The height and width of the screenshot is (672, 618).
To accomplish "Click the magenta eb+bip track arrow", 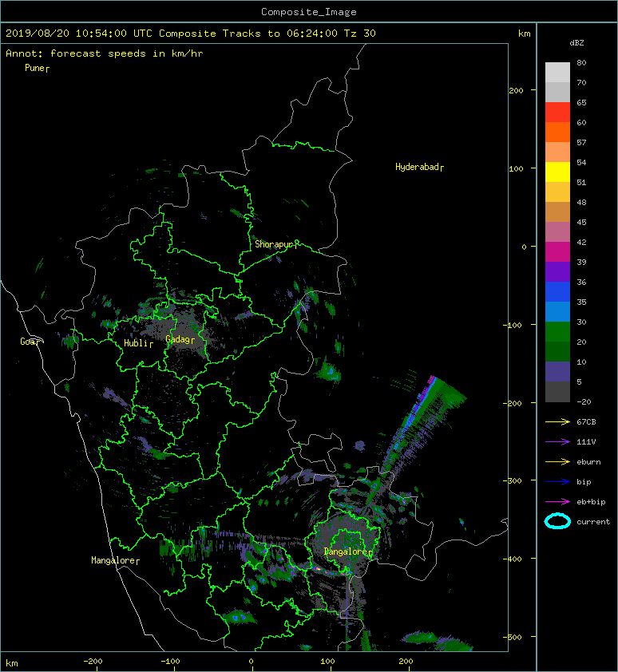I will (557, 502).
